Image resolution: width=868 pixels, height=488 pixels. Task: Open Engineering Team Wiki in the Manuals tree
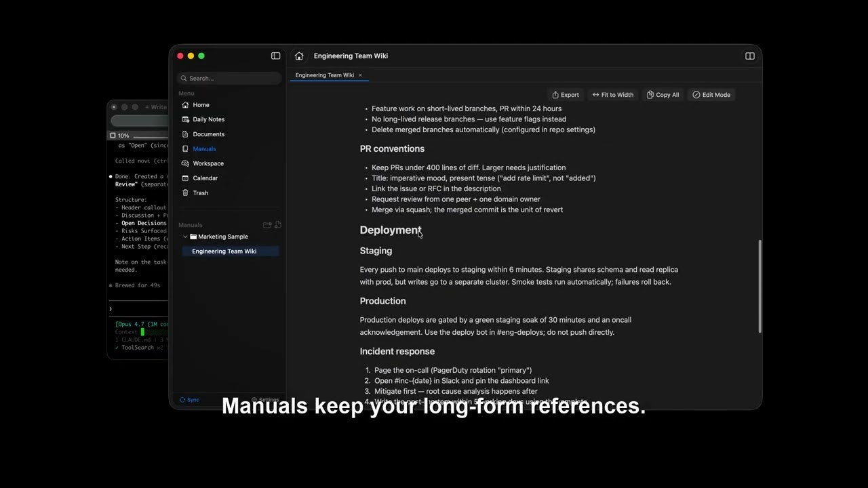[229, 251]
